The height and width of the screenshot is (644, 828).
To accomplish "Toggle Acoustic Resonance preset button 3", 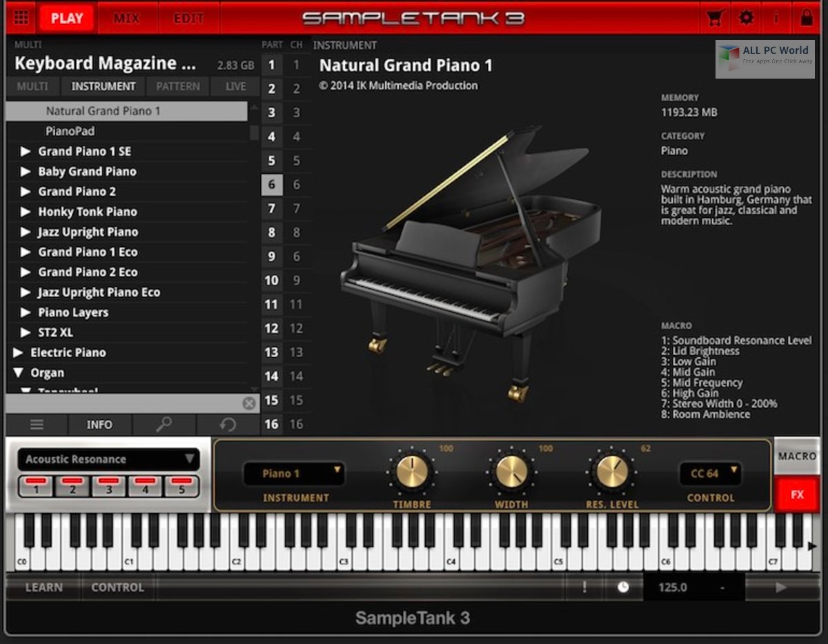I will click(109, 486).
